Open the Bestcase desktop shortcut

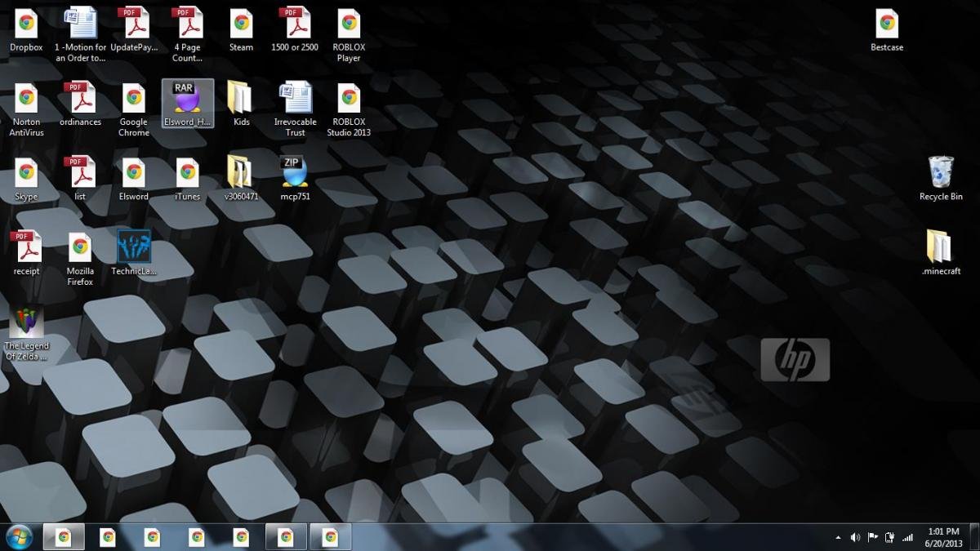click(887, 31)
